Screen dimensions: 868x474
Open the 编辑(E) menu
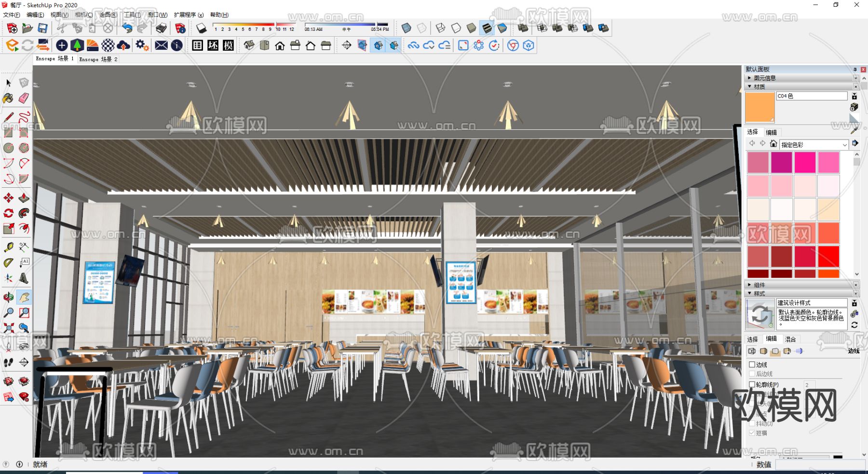pyautogui.click(x=35, y=15)
